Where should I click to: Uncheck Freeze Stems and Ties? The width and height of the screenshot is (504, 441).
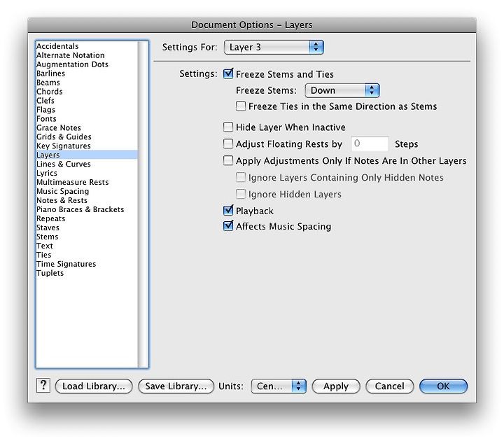pyautogui.click(x=228, y=74)
